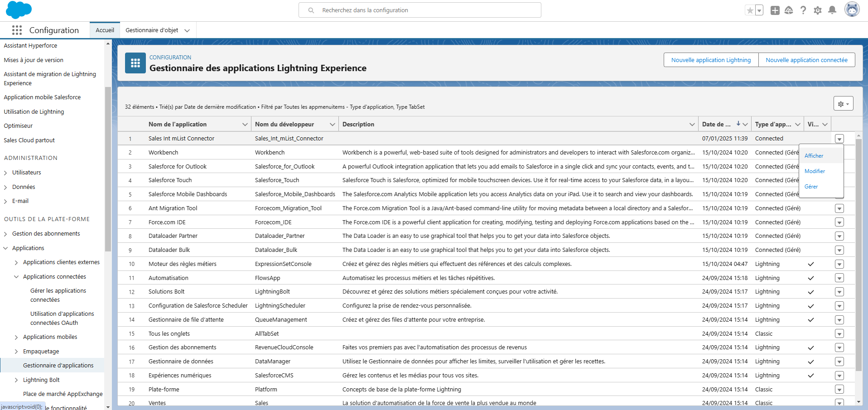Expand Lightning Bolt node
This screenshot has height=410, width=868.
(16, 381)
